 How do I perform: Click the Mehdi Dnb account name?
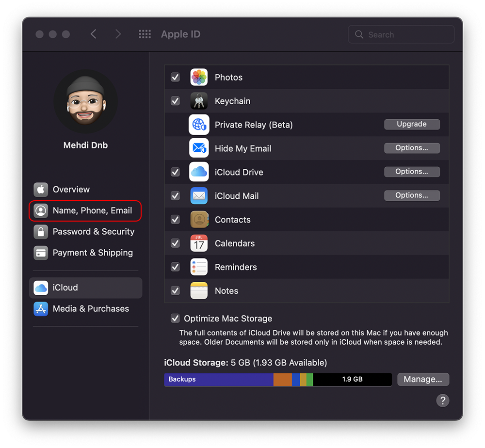pyautogui.click(x=86, y=145)
